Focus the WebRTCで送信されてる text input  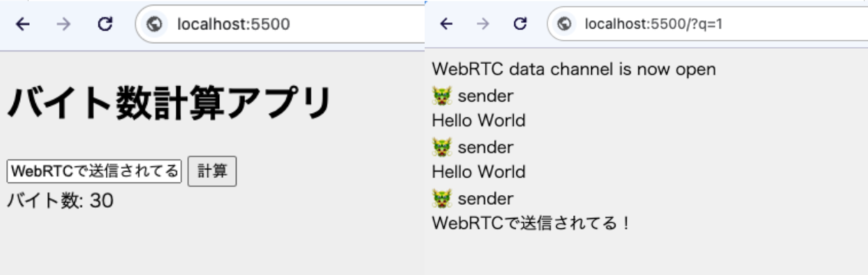pyautogui.click(x=94, y=172)
